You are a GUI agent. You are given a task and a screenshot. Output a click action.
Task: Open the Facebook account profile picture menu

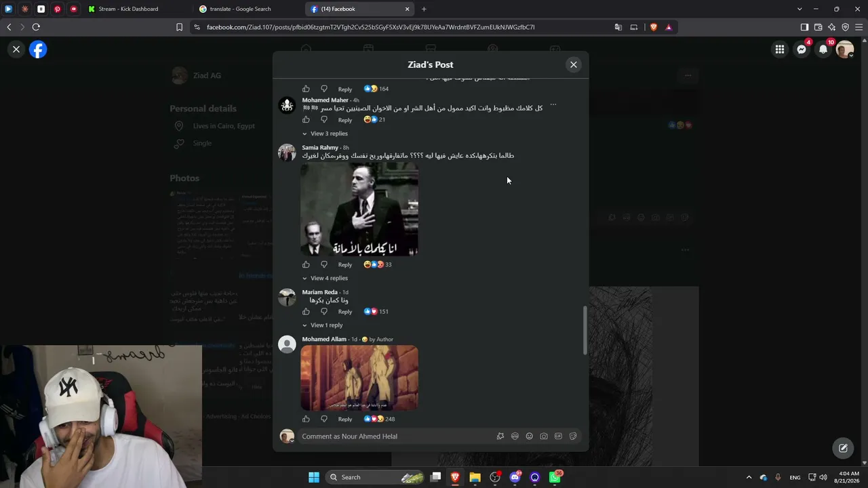point(845,49)
